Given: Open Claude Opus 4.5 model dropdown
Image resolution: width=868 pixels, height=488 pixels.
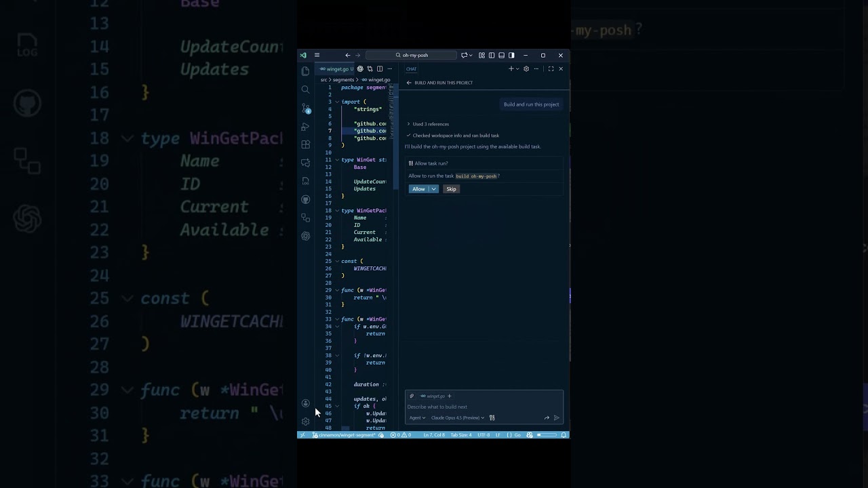Looking at the screenshot, I should pyautogui.click(x=458, y=418).
